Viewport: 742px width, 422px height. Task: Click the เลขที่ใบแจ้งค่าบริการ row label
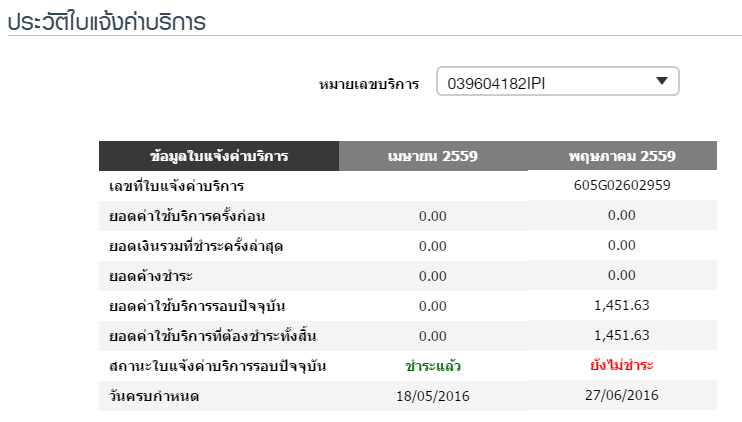click(x=176, y=186)
